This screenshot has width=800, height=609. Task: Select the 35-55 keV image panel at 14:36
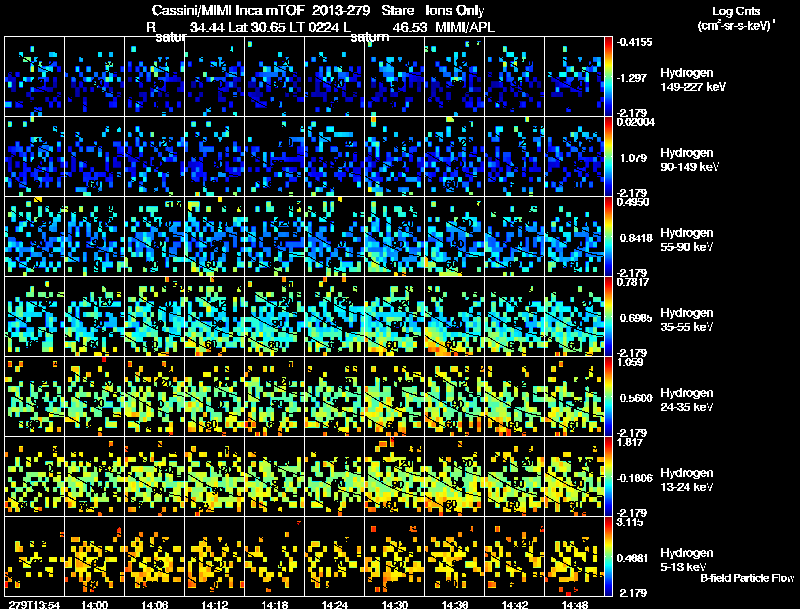coord(455,317)
